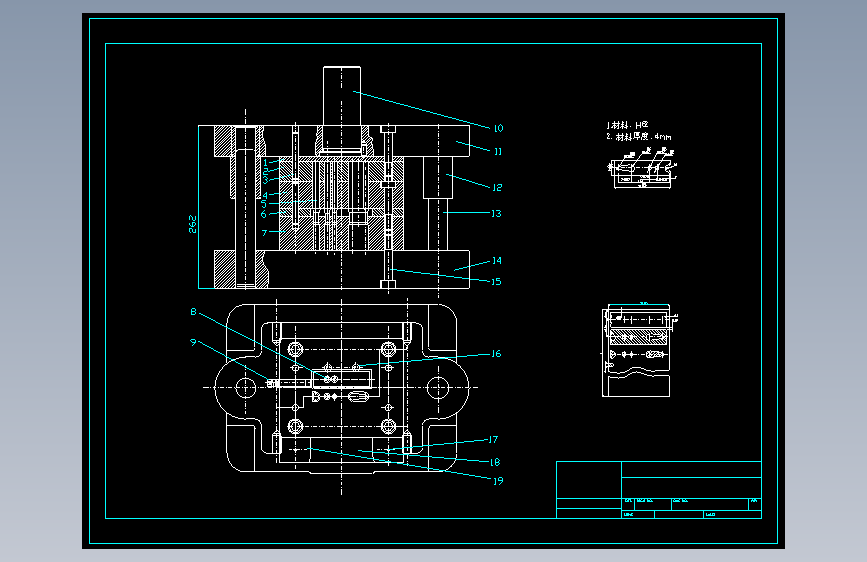Select the callout number 10 label
867x562 pixels.
498,128
